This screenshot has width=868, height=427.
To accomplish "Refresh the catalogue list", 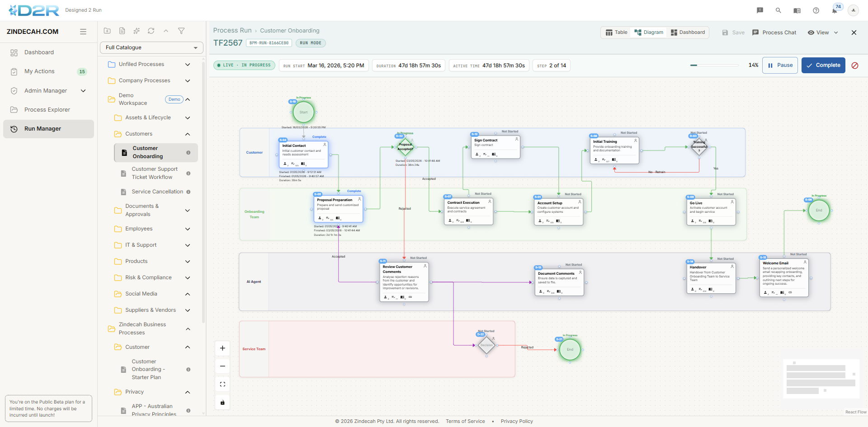I will (x=151, y=31).
